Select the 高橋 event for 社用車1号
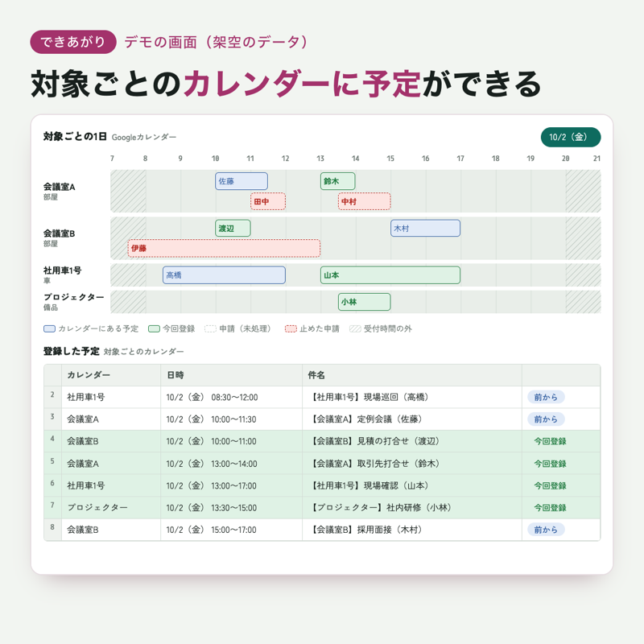644x644 pixels. coord(224,275)
